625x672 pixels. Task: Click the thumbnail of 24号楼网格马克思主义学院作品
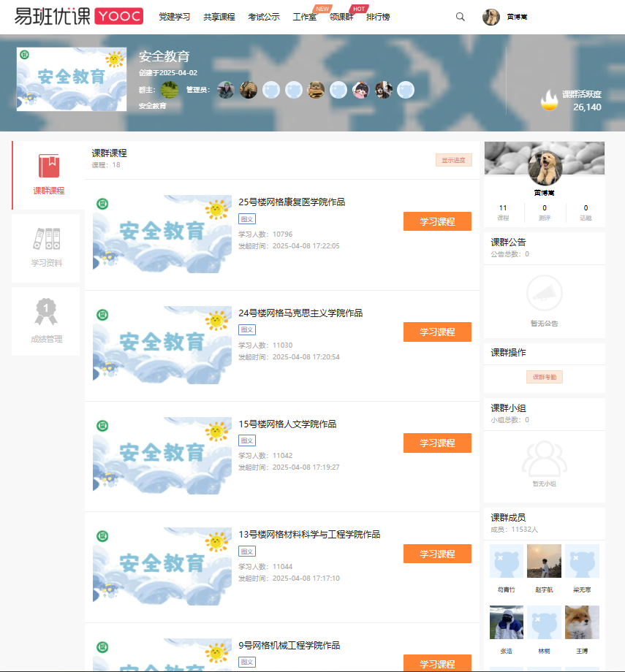[x=162, y=345]
